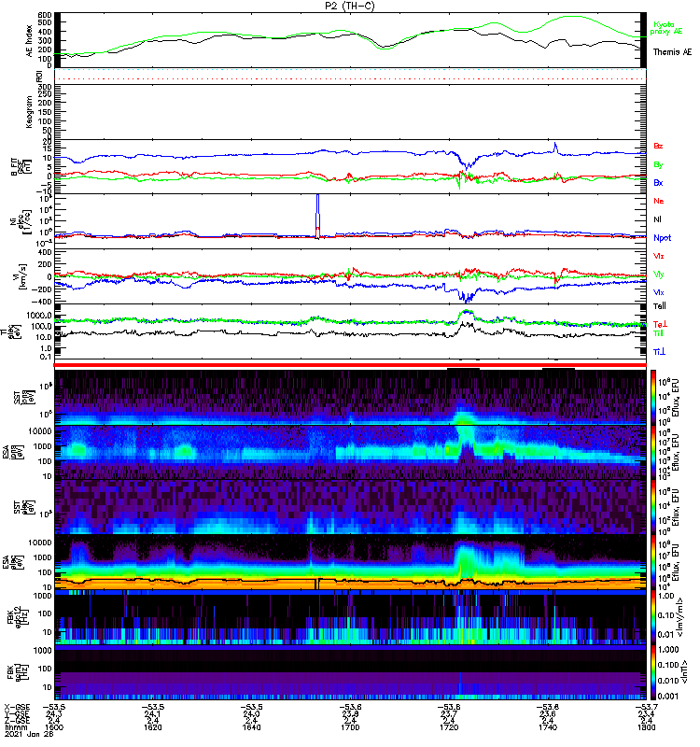This screenshot has height=747, width=700.
Task: Click the green By legend label
Action: point(658,165)
